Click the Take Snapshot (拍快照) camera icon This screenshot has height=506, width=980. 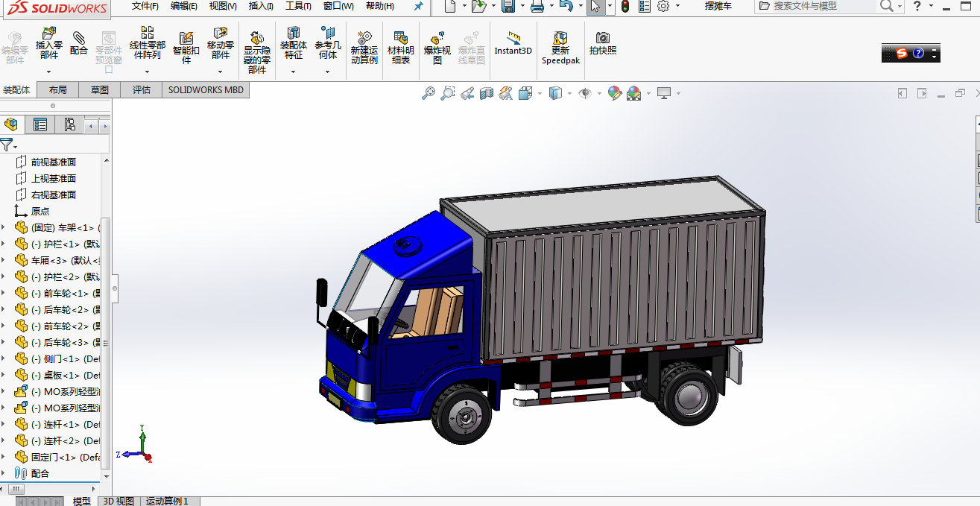coord(603,37)
